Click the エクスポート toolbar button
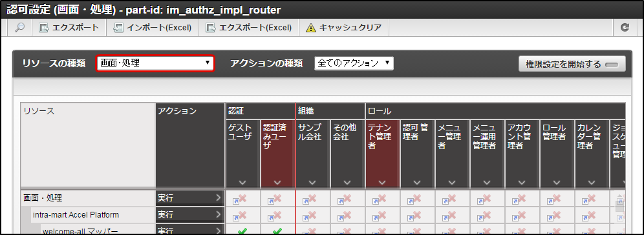The height and width of the screenshot is (235, 644). 69,28
